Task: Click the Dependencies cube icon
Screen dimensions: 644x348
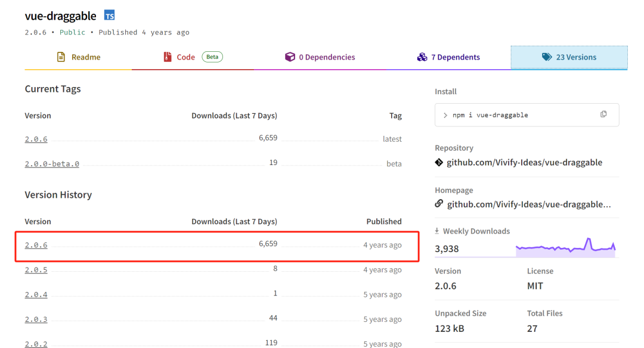Action: pos(290,57)
